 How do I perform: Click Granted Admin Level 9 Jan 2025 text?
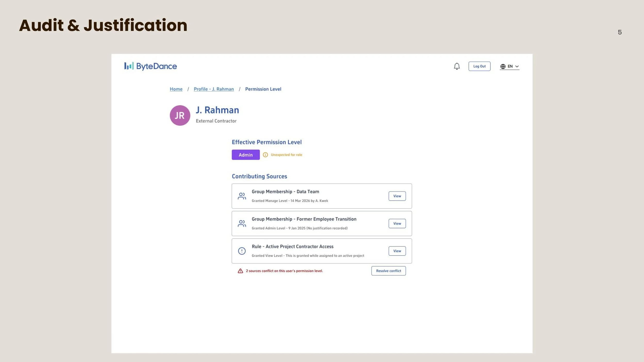point(300,228)
